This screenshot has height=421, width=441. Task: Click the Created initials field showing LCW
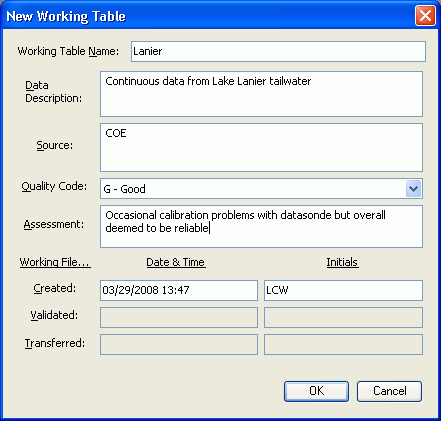(343, 290)
